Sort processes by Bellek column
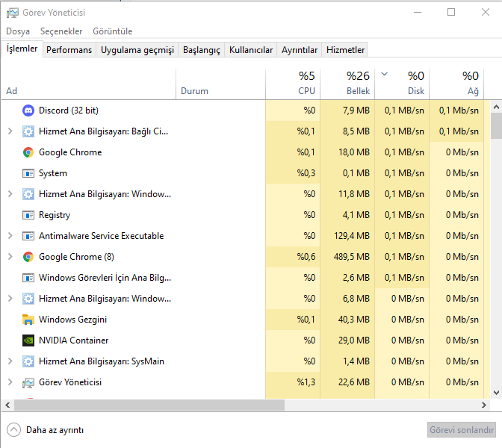Viewport: 502px width, 448px height. coord(347,84)
